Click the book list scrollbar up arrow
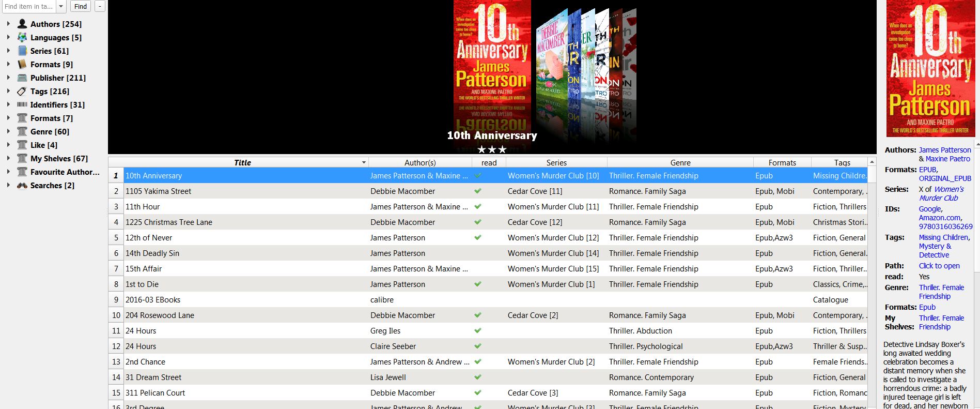Screen dimensions: 980x409 (x=873, y=162)
